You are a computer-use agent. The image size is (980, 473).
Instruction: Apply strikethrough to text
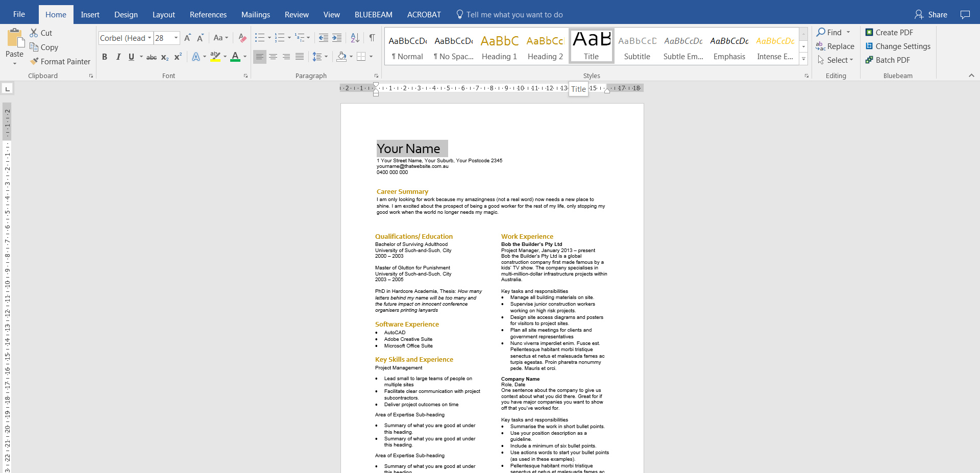point(152,57)
